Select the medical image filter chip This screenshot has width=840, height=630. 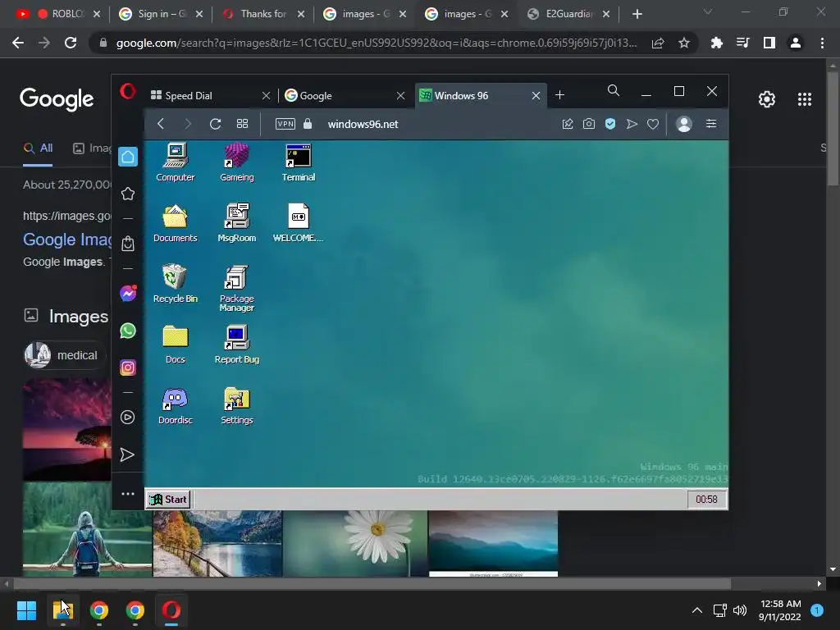click(63, 355)
